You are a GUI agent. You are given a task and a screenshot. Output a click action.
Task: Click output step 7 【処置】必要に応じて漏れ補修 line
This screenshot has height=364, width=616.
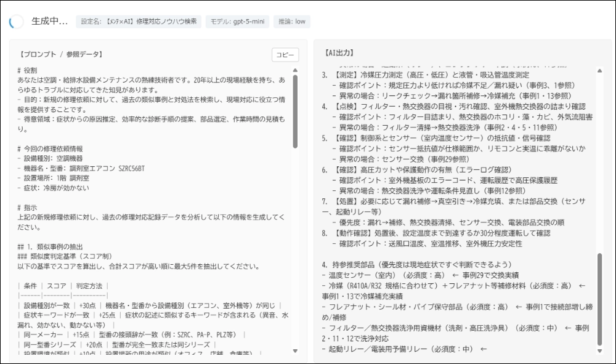click(454, 206)
